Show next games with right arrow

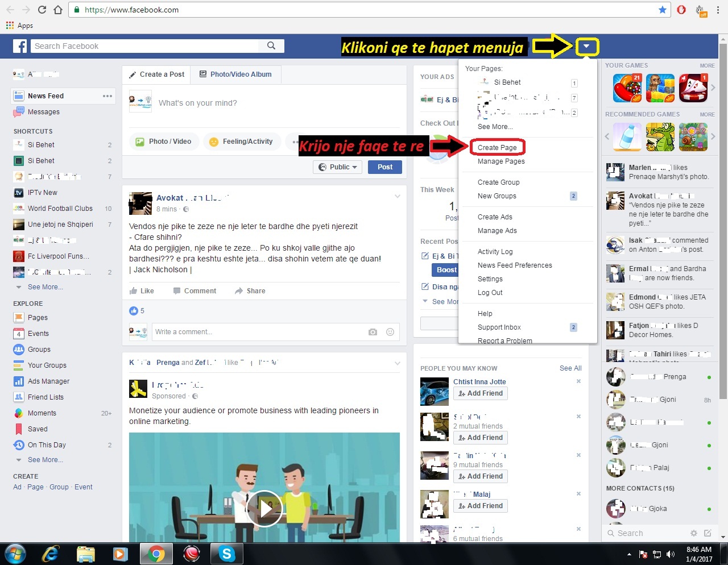pyautogui.click(x=713, y=88)
